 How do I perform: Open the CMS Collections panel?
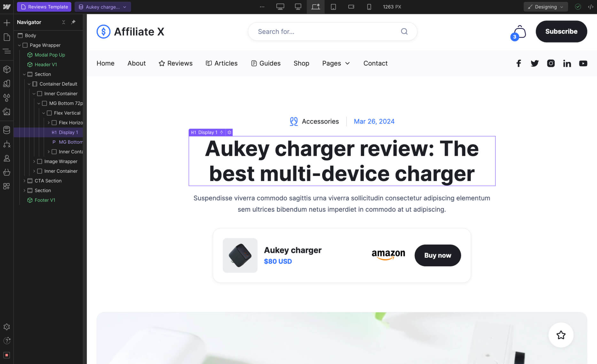point(7,130)
